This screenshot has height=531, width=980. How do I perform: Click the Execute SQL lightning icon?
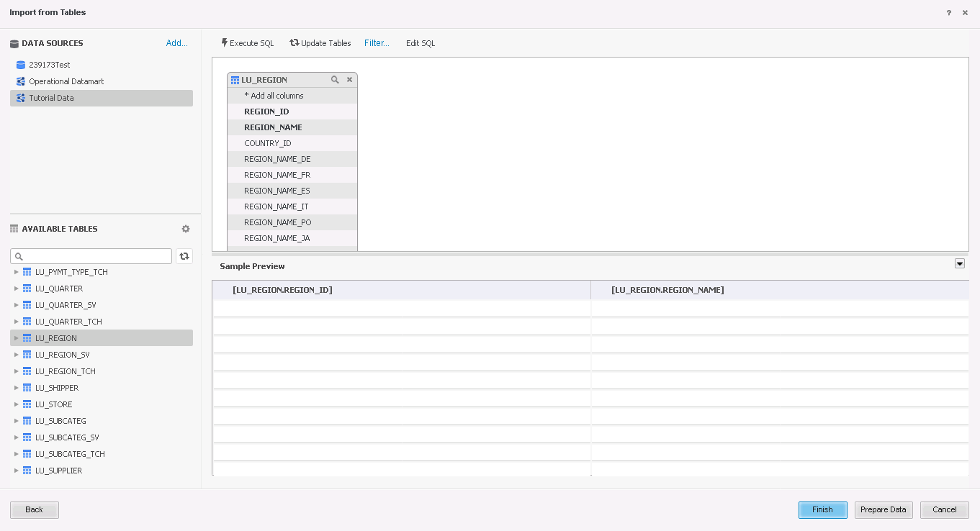(x=225, y=43)
